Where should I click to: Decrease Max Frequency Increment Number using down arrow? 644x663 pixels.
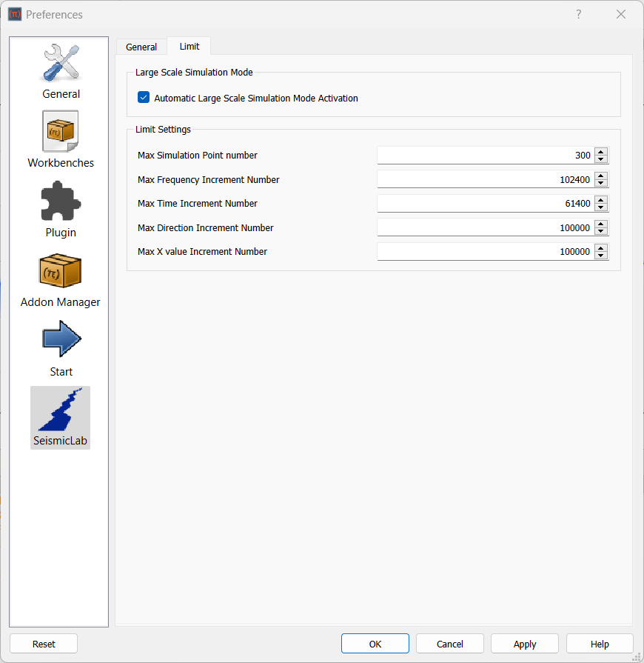click(x=601, y=182)
